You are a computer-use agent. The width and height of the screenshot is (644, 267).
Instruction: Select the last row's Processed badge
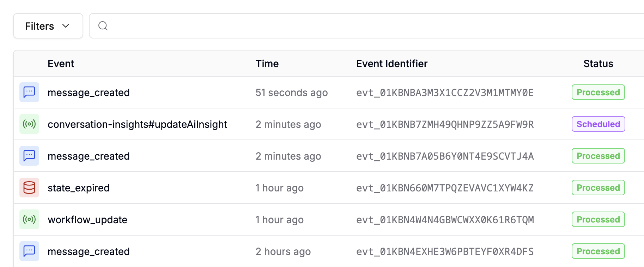click(x=598, y=251)
